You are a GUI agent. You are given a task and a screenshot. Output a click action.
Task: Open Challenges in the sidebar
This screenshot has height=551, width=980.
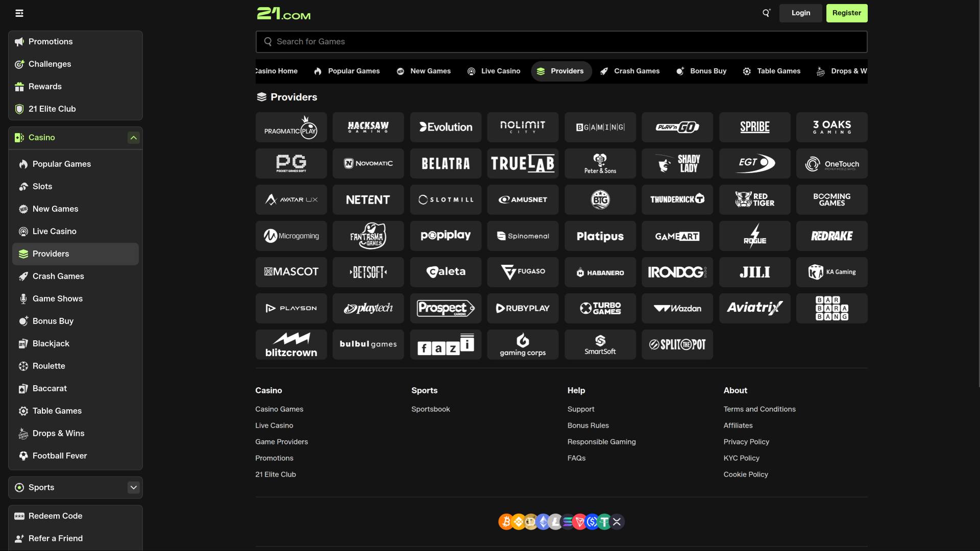pos(76,64)
